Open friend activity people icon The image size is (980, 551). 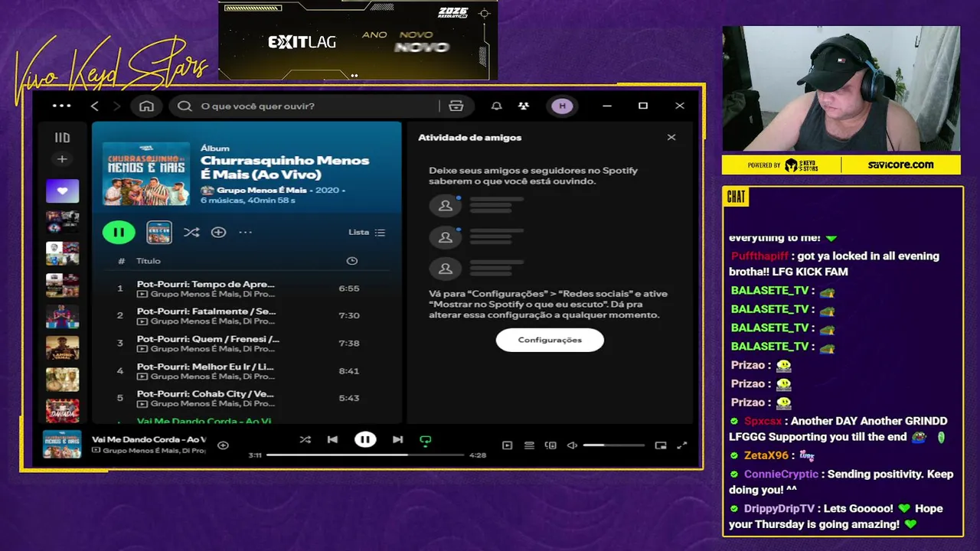click(x=524, y=106)
